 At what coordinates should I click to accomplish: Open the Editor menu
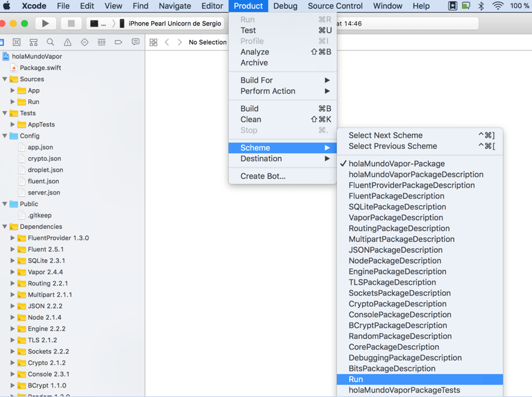(x=212, y=6)
